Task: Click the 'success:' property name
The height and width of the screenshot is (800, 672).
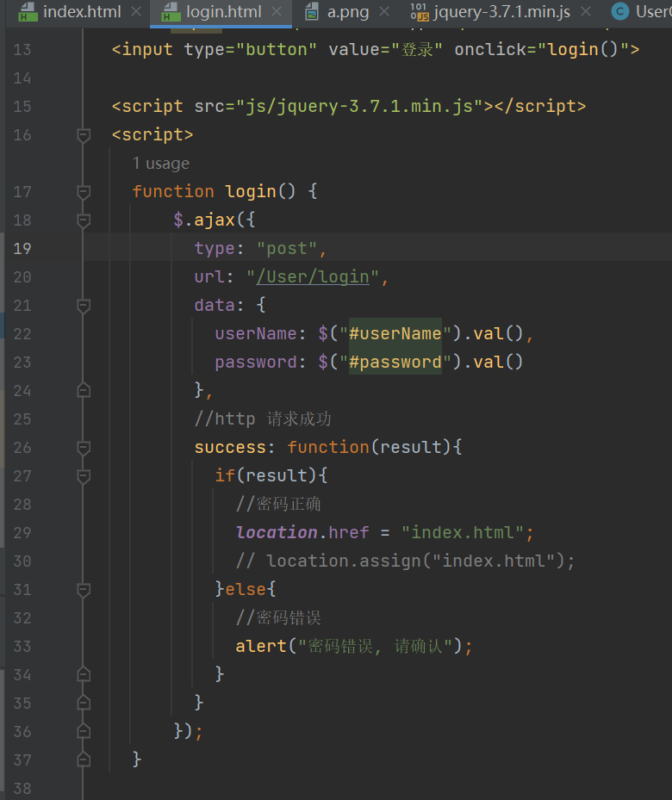Action: click(234, 448)
